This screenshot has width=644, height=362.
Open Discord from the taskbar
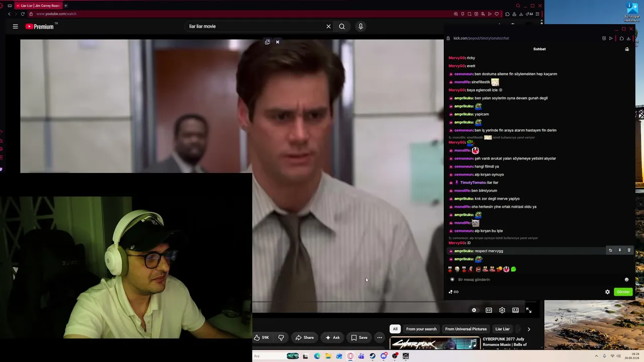(383, 356)
